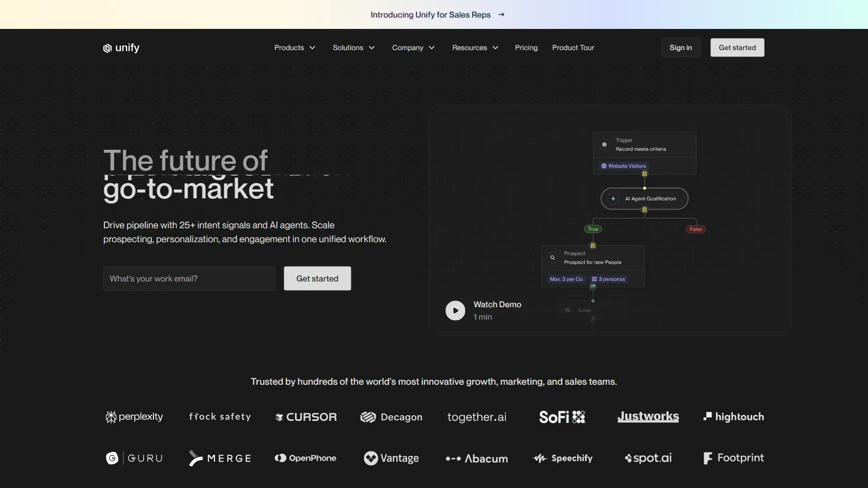The width and height of the screenshot is (868, 488).
Task: Click Get started in the header
Action: point(737,48)
